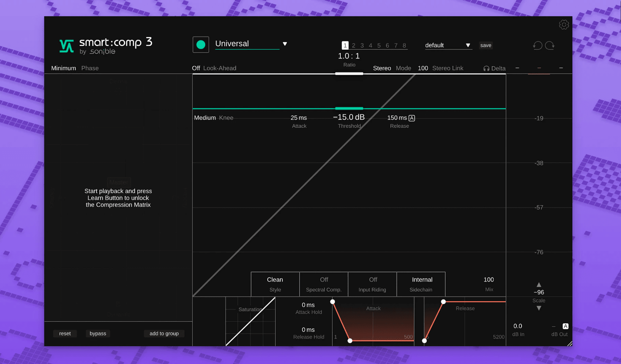The height and width of the screenshot is (364, 621).
Task: Click the Ratio value 1.0 : 1
Action: click(x=349, y=56)
